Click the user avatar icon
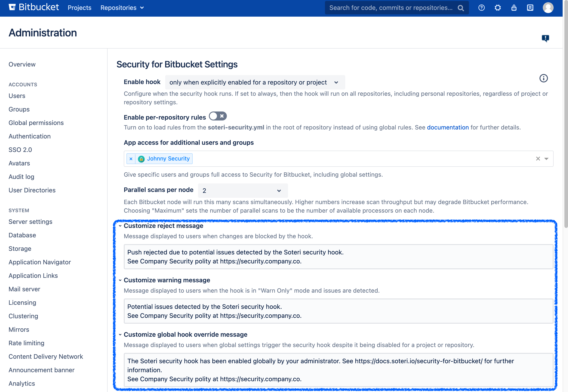The width and height of the screenshot is (568, 392). point(550,8)
